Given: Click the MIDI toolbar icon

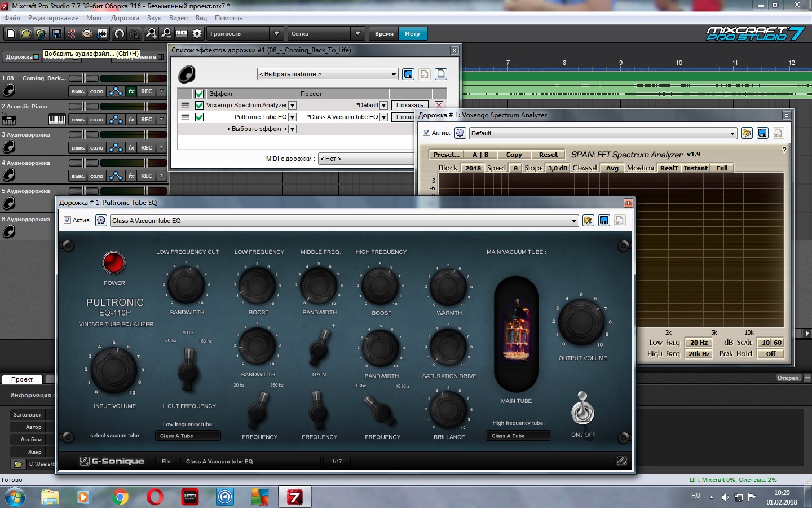Looking at the screenshot, I should coord(182,34).
